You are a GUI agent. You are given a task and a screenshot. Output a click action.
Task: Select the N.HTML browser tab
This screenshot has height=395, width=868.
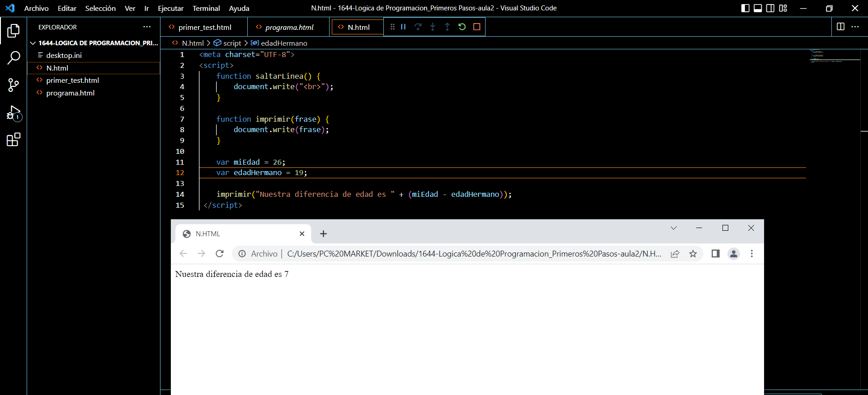pyautogui.click(x=243, y=234)
